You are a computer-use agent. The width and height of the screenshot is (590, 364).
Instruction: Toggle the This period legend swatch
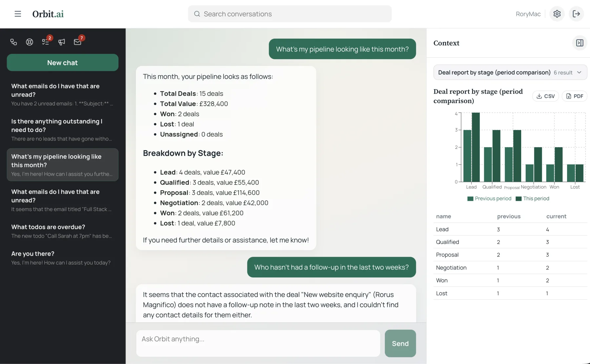click(x=519, y=199)
